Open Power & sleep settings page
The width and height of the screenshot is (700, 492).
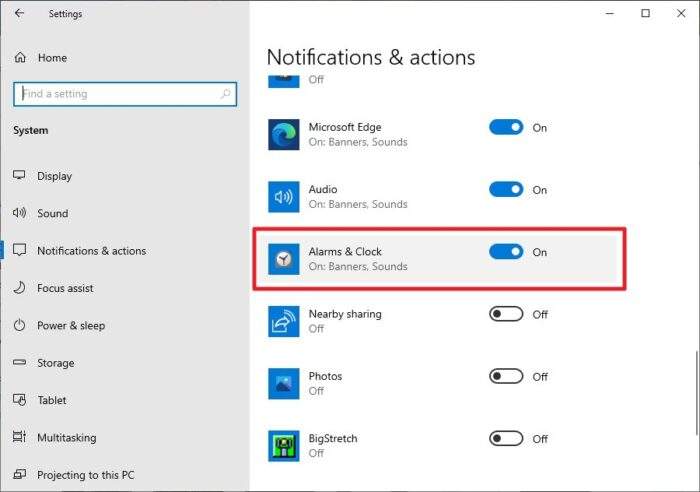click(125, 325)
